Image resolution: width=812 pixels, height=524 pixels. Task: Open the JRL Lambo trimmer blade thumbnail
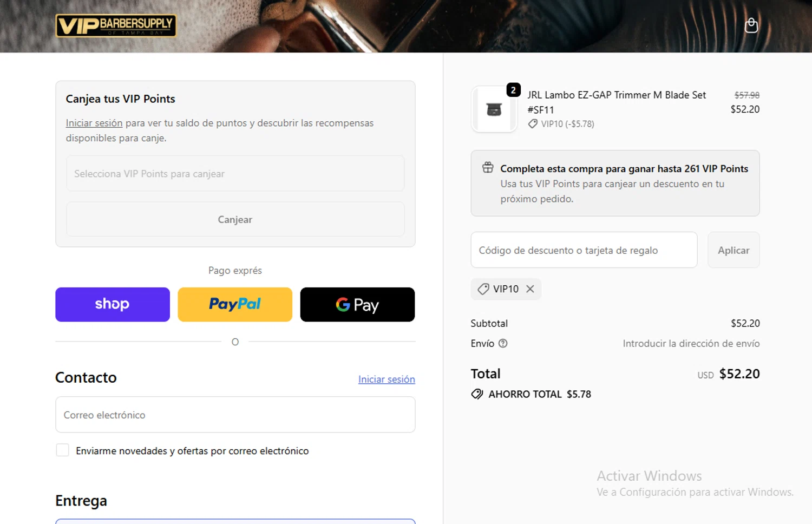pos(494,109)
